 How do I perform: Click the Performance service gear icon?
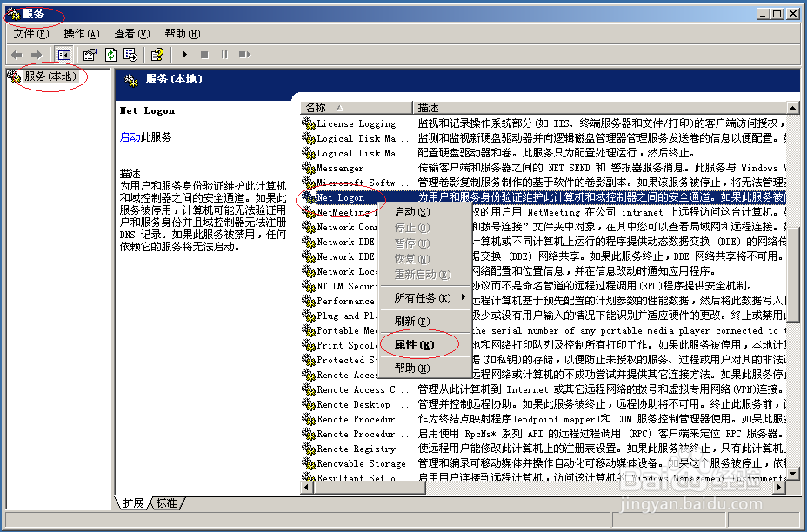point(309,301)
